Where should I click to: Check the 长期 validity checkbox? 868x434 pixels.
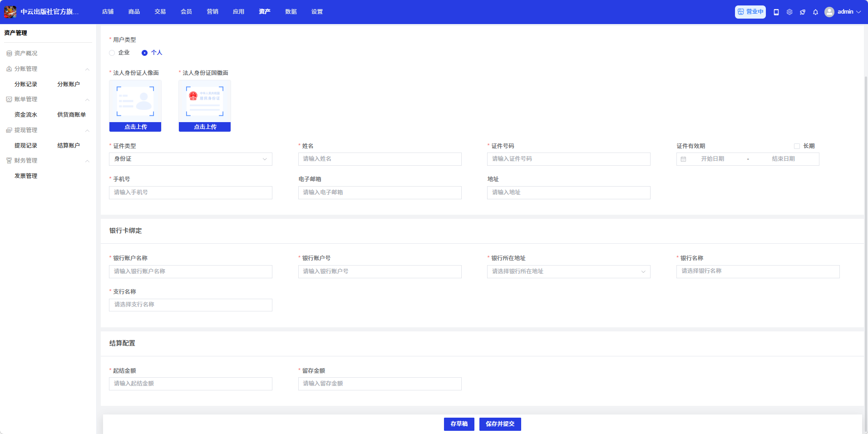point(797,146)
